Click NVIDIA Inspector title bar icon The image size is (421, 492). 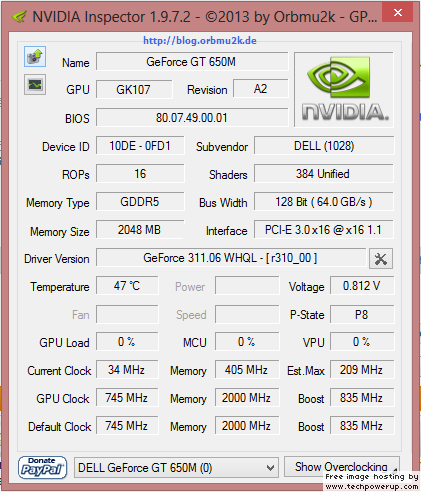19,16
